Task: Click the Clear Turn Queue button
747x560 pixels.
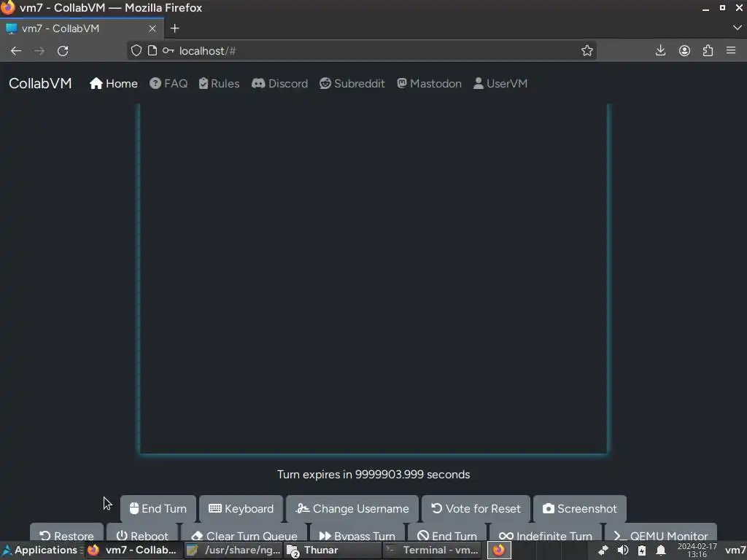Action: pyautogui.click(x=244, y=533)
